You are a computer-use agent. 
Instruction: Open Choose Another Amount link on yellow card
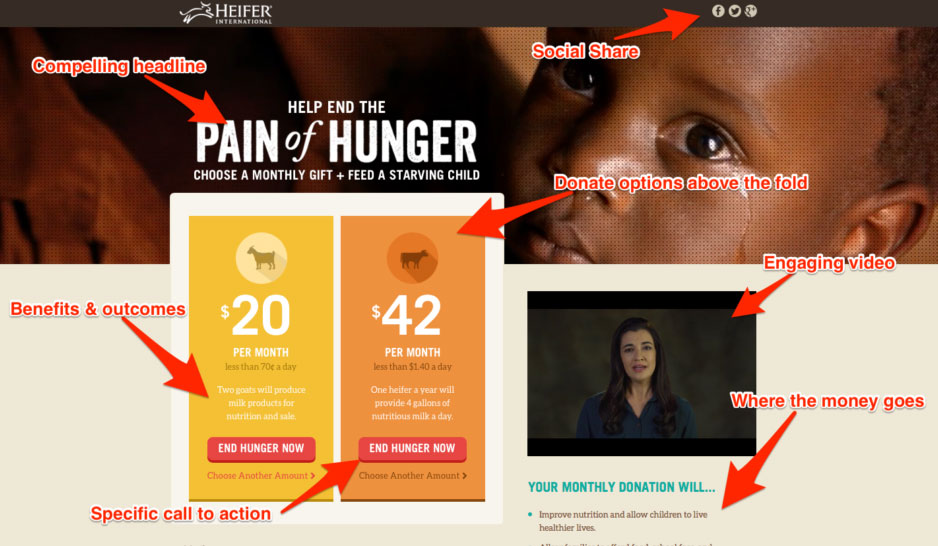click(x=261, y=475)
